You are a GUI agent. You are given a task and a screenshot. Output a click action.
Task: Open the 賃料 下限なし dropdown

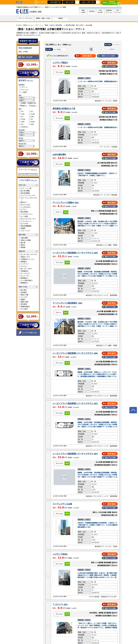(27, 98)
